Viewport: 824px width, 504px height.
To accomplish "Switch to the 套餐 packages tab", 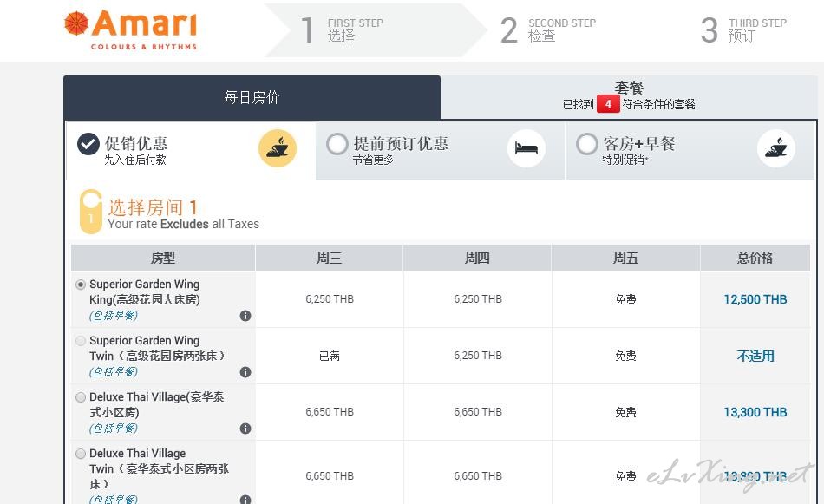I will (629, 96).
